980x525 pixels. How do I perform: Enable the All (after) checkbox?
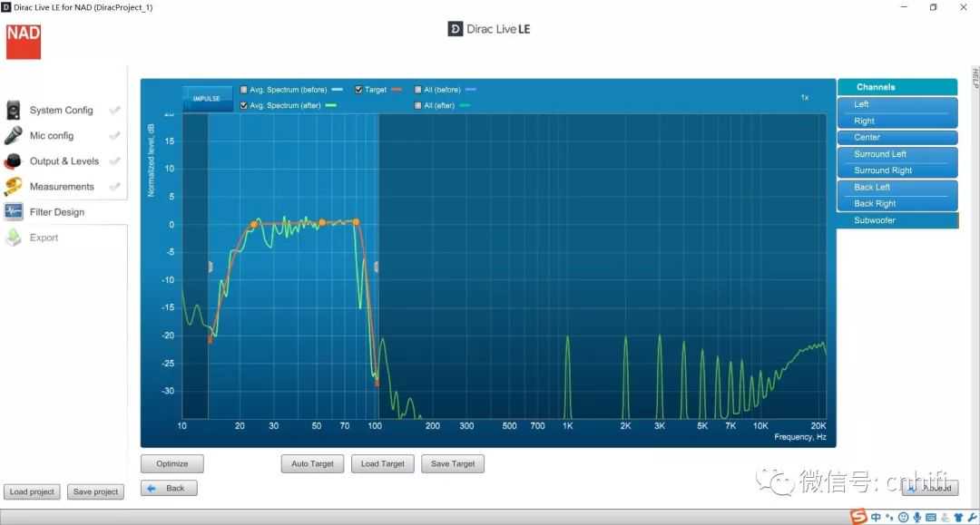click(x=418, y=106)
